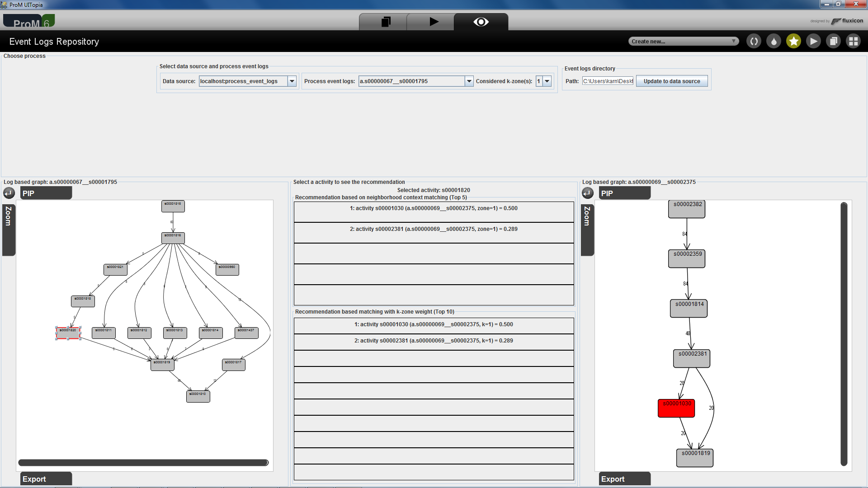The image size is (868, 488).
Task: Click the yellow star favorite icon
Action: 793,42
